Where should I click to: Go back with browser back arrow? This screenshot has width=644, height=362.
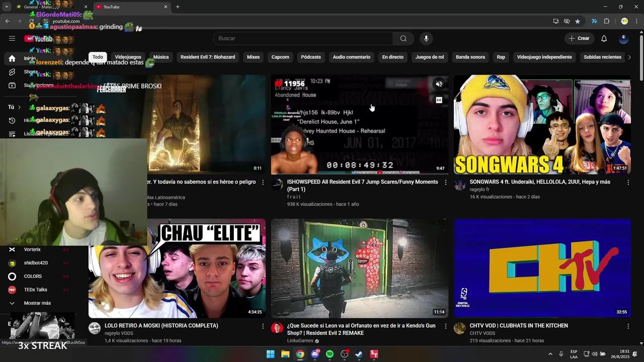click(x=7, y=21)
